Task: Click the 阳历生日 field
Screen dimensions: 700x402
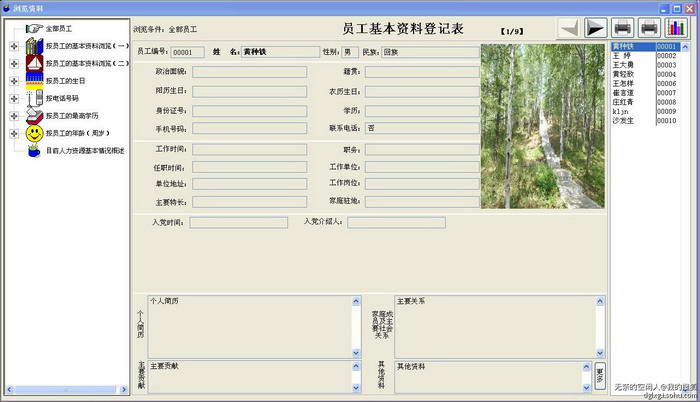Action: [x=250, y=91]
